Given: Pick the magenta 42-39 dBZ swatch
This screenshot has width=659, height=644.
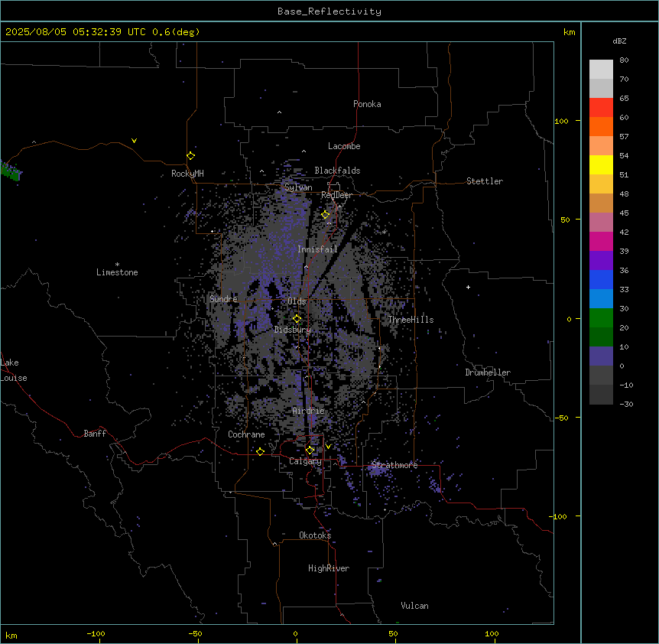Looking at the screenshot, I should coord(601,242).
